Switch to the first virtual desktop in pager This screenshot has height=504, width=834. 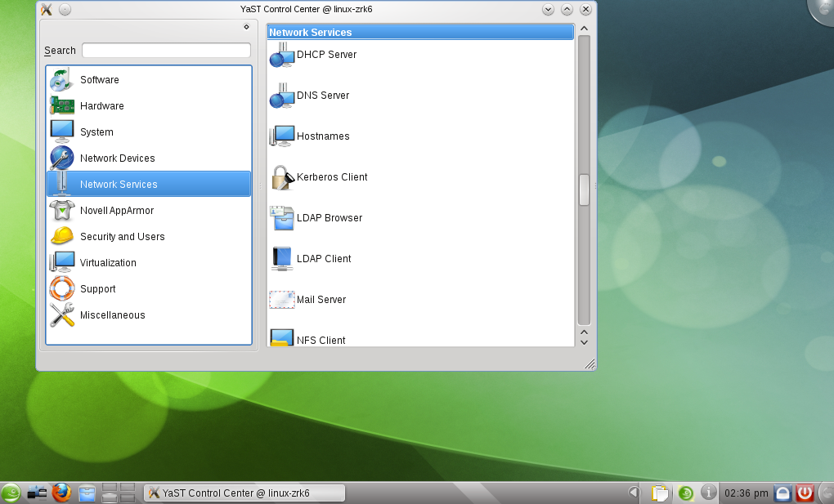click(x=110, y=488)
